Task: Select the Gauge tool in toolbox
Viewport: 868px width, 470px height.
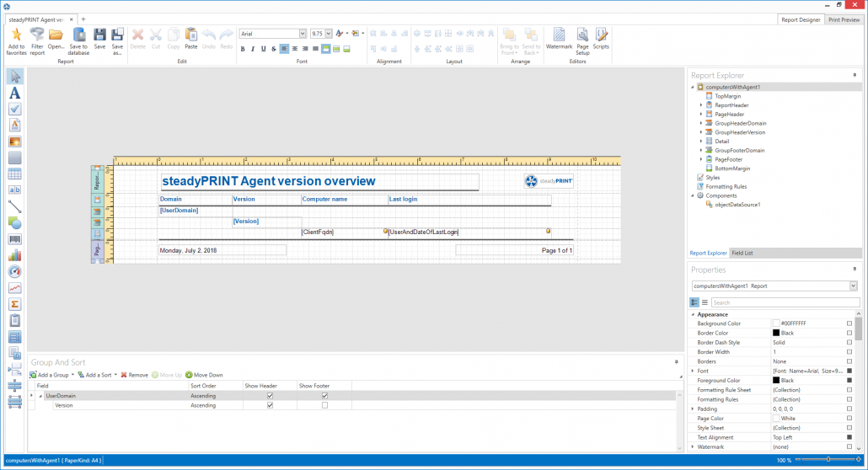Action: pos(15,272)
